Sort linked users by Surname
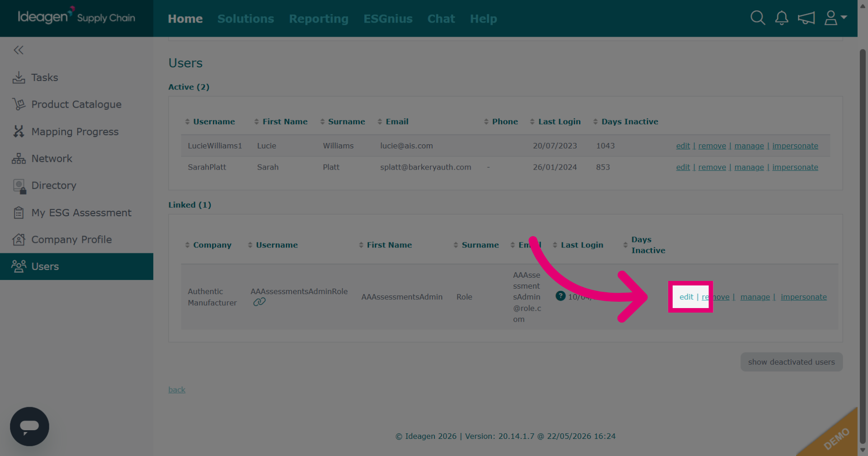 pos(476,245)
